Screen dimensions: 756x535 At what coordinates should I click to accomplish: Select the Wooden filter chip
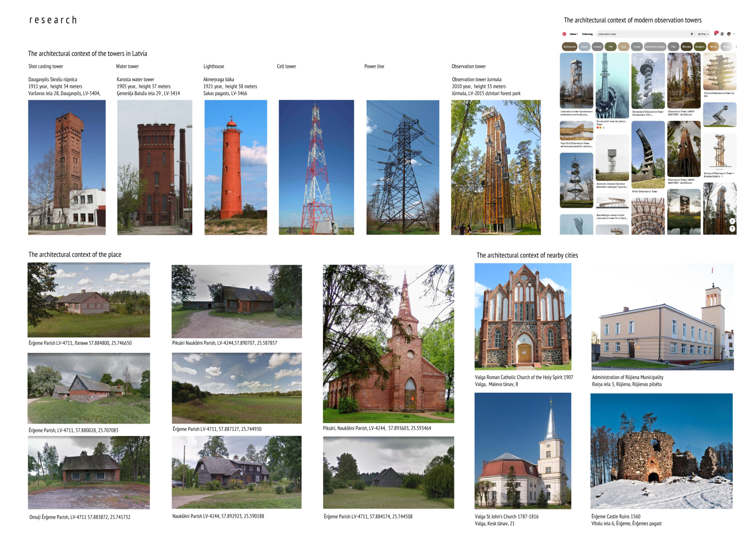pos(686,47)
